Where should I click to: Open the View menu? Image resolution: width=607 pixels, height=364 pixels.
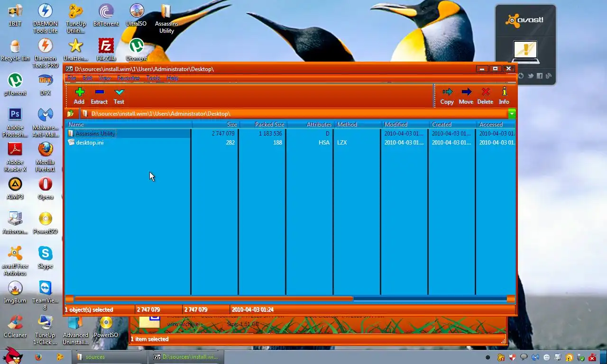click(x=105, y=78)
